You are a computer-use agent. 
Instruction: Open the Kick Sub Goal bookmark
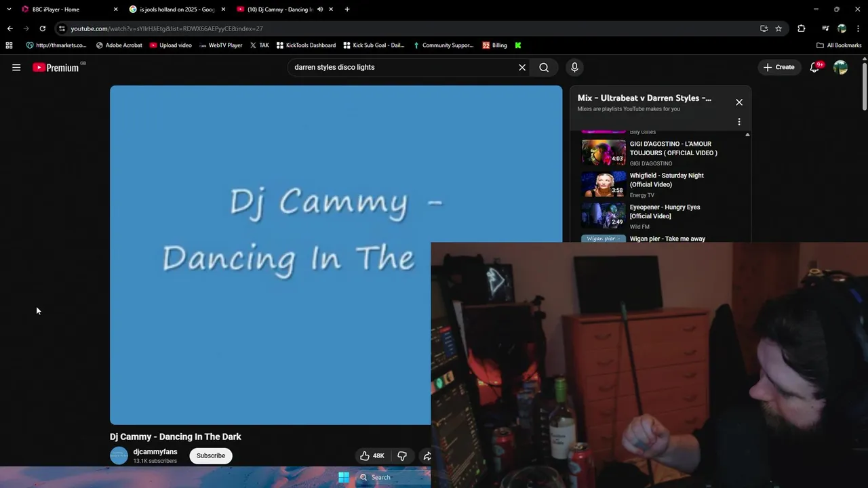(x=374, y=45)
